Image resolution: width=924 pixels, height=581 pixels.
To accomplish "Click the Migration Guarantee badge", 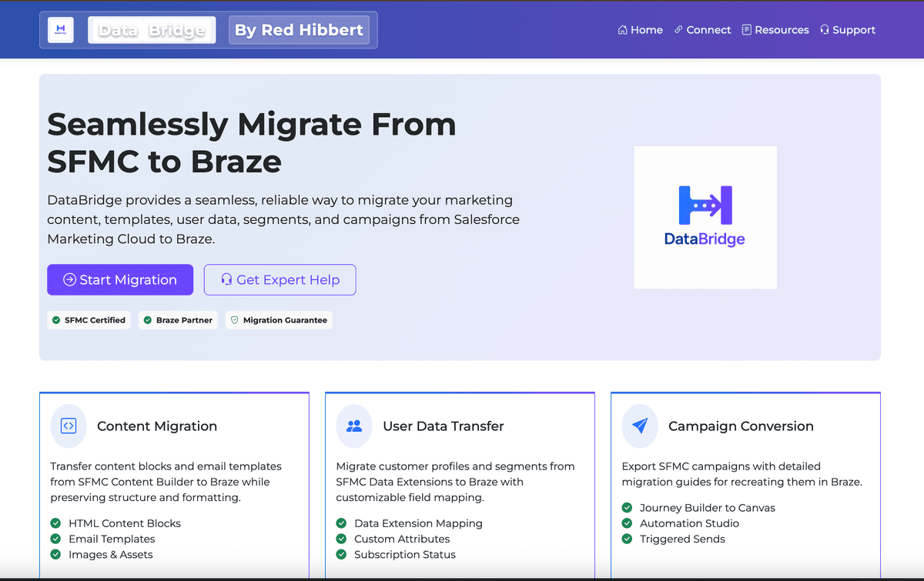I will point(279,320).
